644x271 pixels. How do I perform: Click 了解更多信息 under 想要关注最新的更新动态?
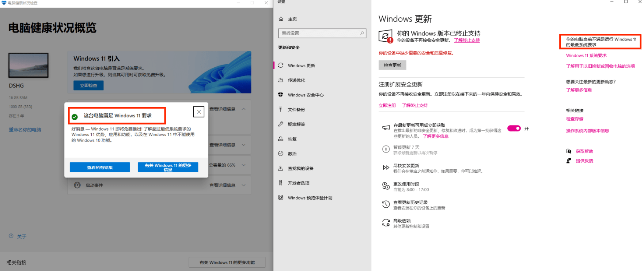(579, 90)
